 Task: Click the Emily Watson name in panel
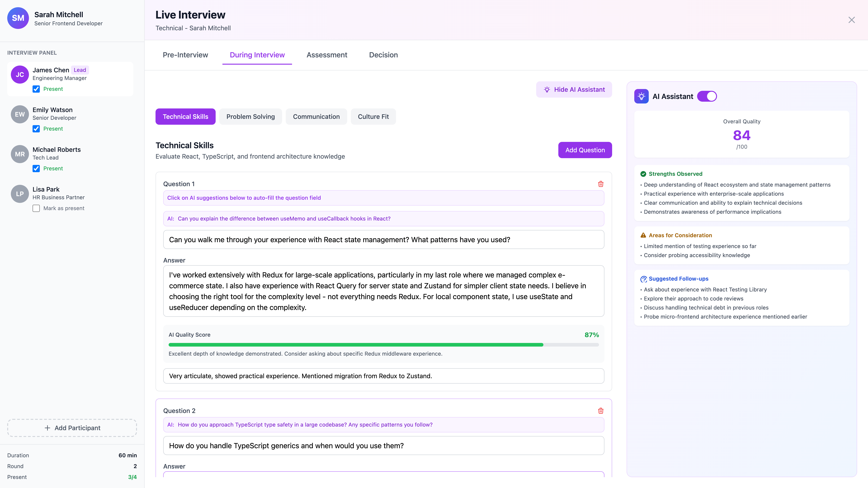53,110
